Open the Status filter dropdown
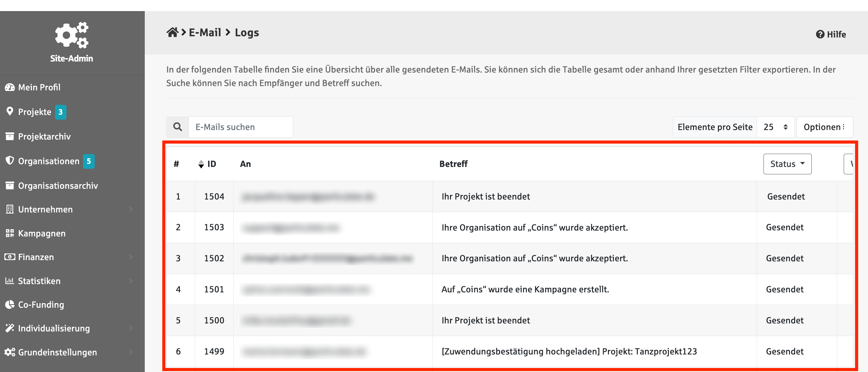Screen dimensions: 868x372 click(x=787, y=164)
